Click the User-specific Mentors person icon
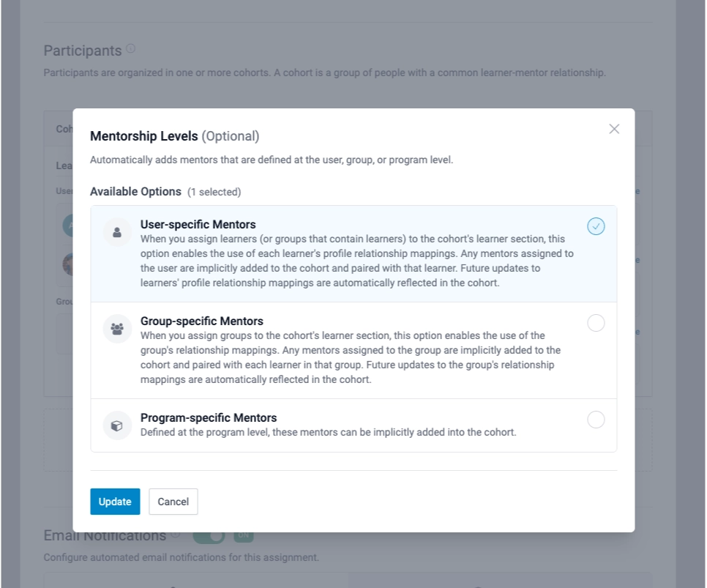Screen dimensions: 707x588 point(117,232)
